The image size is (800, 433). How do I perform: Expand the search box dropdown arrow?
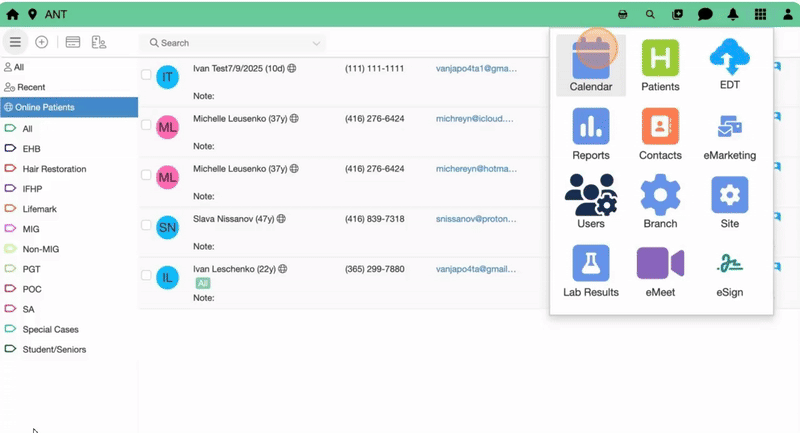pyautogui.click(x=317, y=43)
